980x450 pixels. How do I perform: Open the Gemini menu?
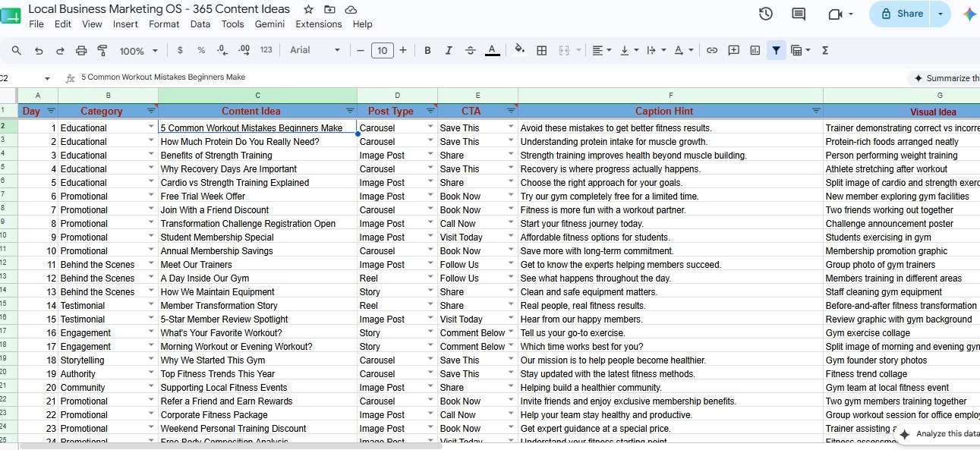click(269, 24)
